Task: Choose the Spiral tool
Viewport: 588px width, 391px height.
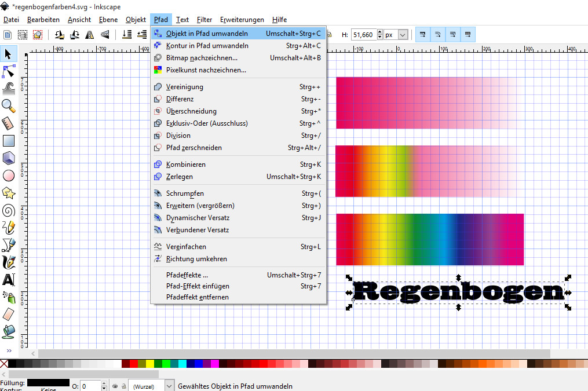Action: 9,210
